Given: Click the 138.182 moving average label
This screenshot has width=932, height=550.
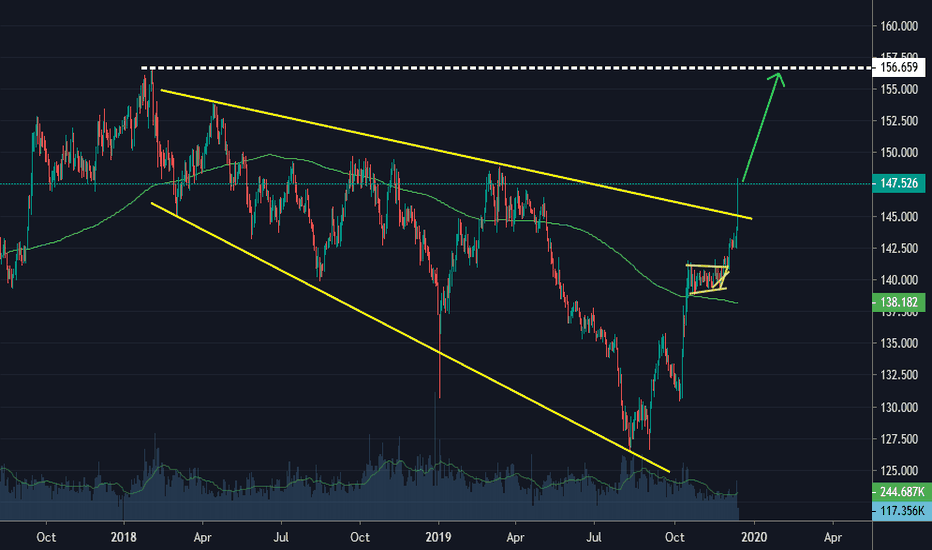Looking at the screenshot, I should click(x=899, y=302).
